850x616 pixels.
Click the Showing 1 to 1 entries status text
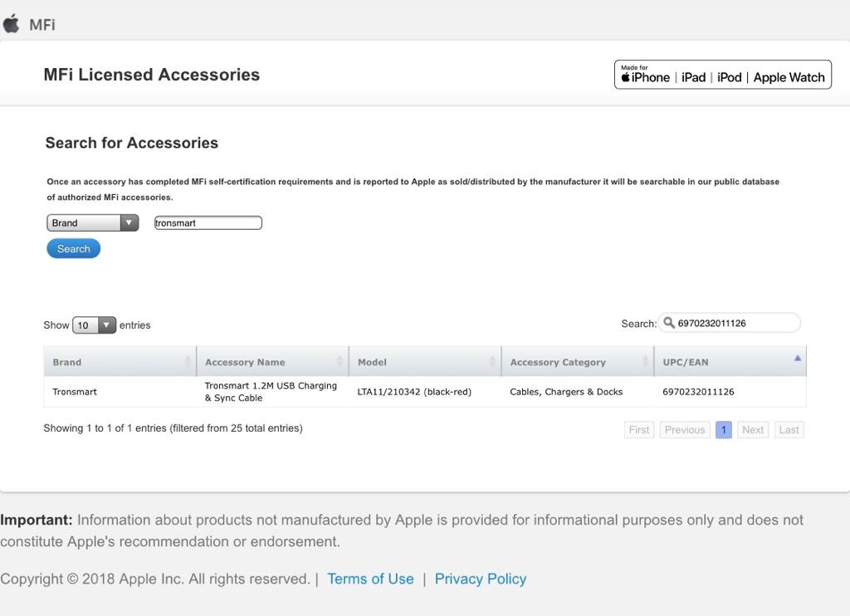[173, 428]
